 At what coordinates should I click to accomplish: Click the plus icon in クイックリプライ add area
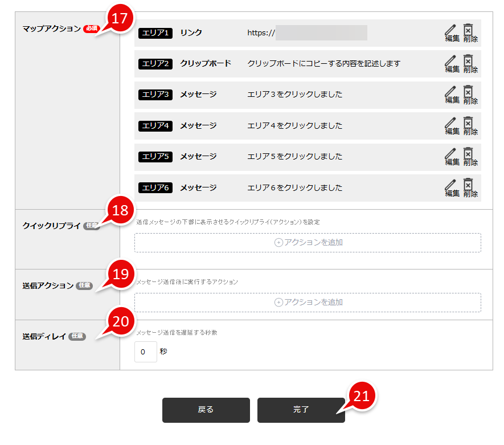click(x=277, y=242)
